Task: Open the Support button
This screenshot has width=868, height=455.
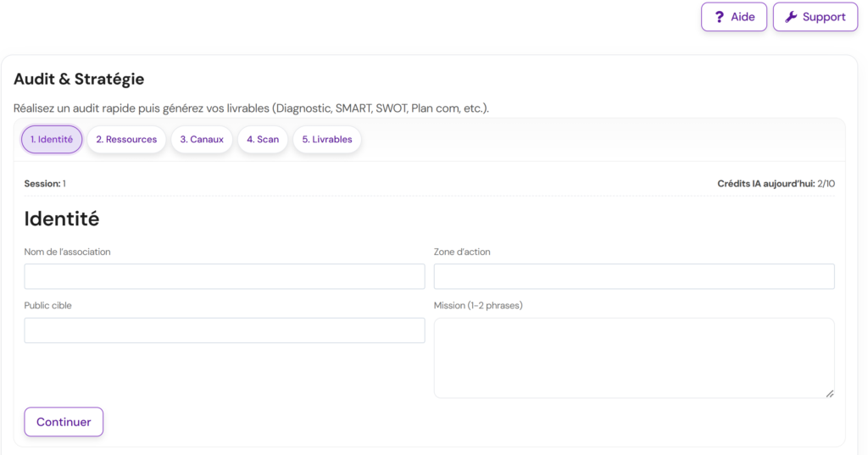Action: point(815,17)
